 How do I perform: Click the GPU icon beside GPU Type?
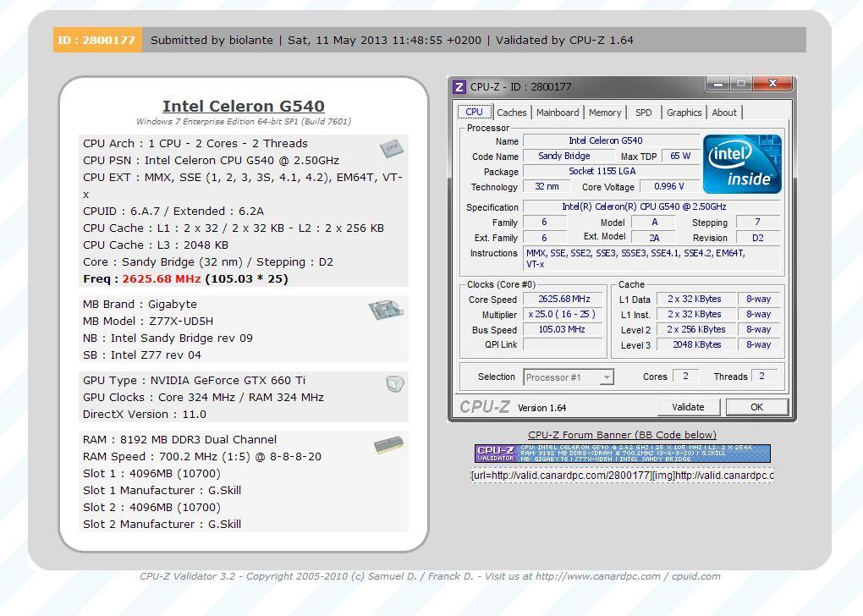click(394, 383)
